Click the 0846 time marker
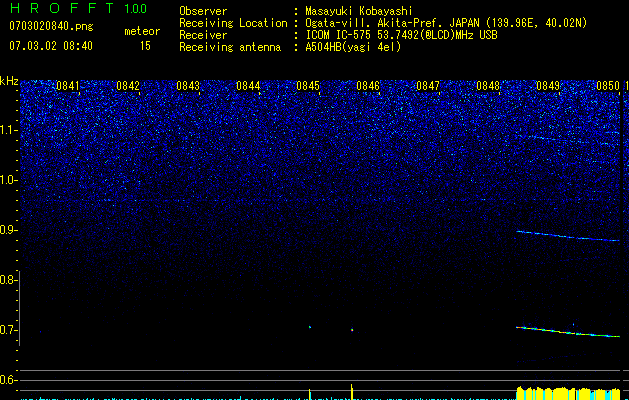 [368, 86]
